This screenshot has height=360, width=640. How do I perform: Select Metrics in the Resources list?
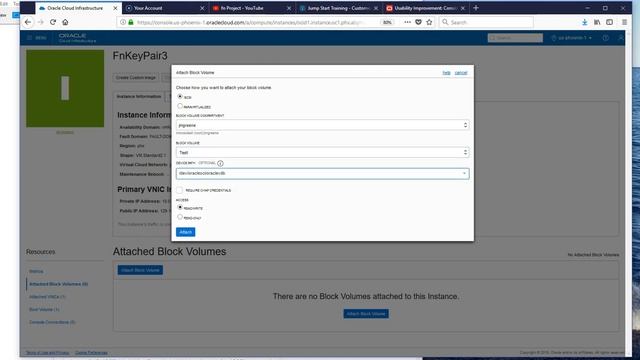click(x=36, y=271)
